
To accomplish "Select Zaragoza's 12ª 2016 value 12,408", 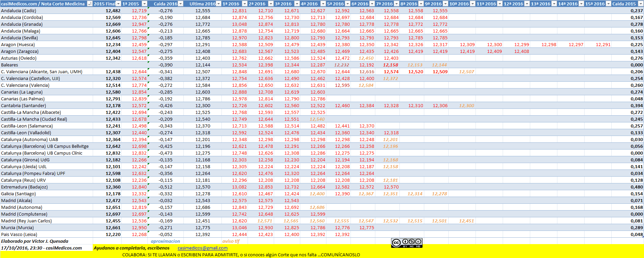I will tap(522, 51).
